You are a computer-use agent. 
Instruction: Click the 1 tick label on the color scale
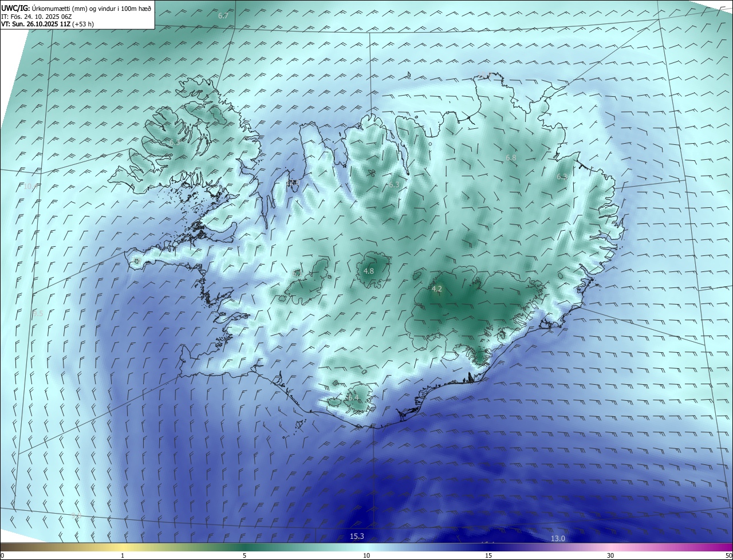(123, 555)
